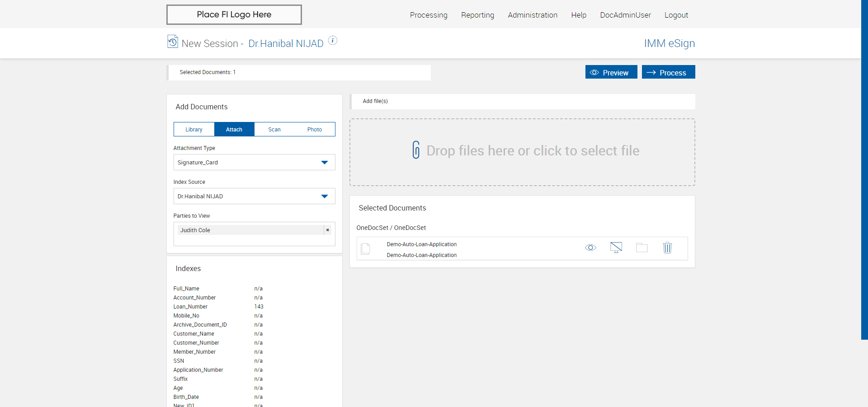
Task: Remove Judith Cole from Parties to View
Action: click(x=328, y=230)
